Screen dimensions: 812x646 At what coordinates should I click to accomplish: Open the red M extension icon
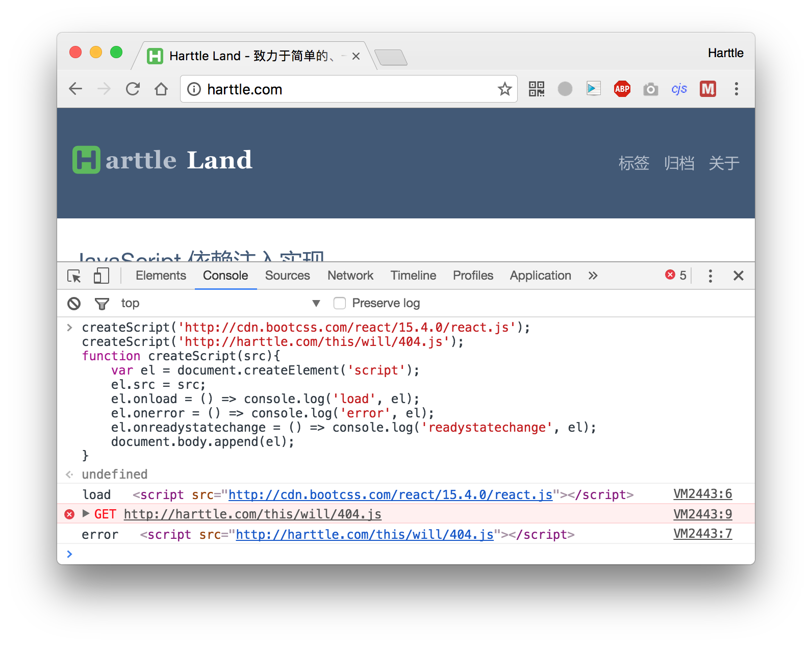708,89
